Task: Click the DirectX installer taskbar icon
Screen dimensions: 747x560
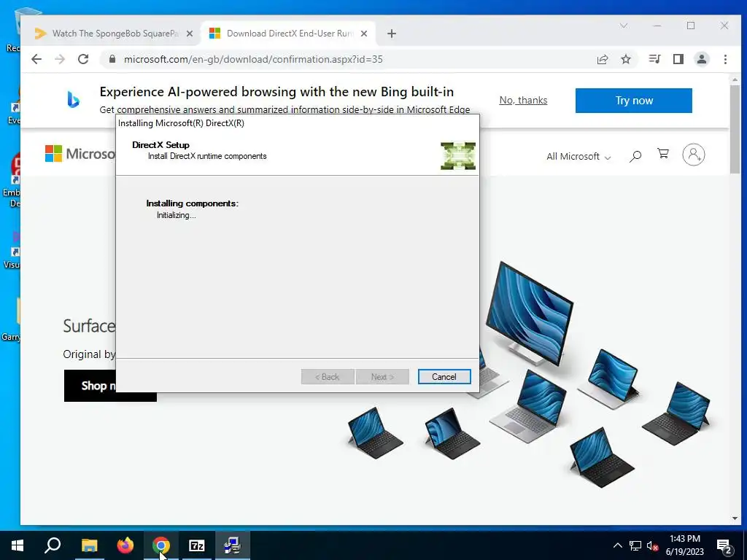Action: (233, 545)
